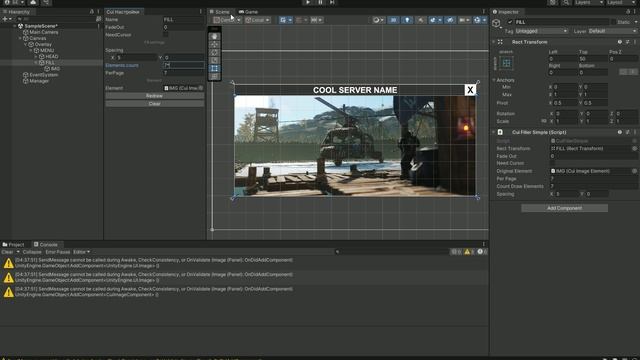Toggle the FILL object active checkbox

[x=510, y=22]
